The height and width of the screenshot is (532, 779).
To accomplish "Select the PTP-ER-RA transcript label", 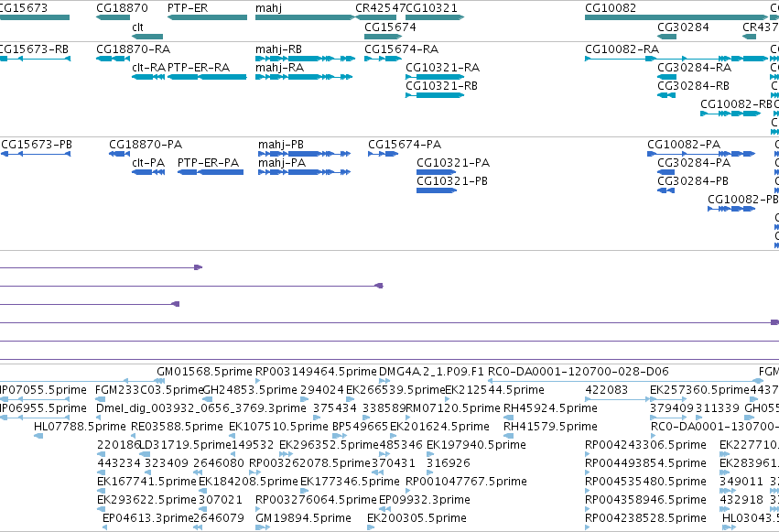I will pos(199,68).
